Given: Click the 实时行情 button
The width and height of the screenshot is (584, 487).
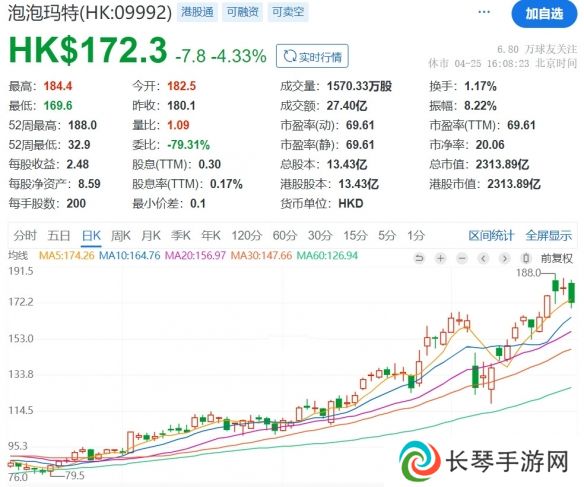Looking at the screenshot, I should coord(312,56).
